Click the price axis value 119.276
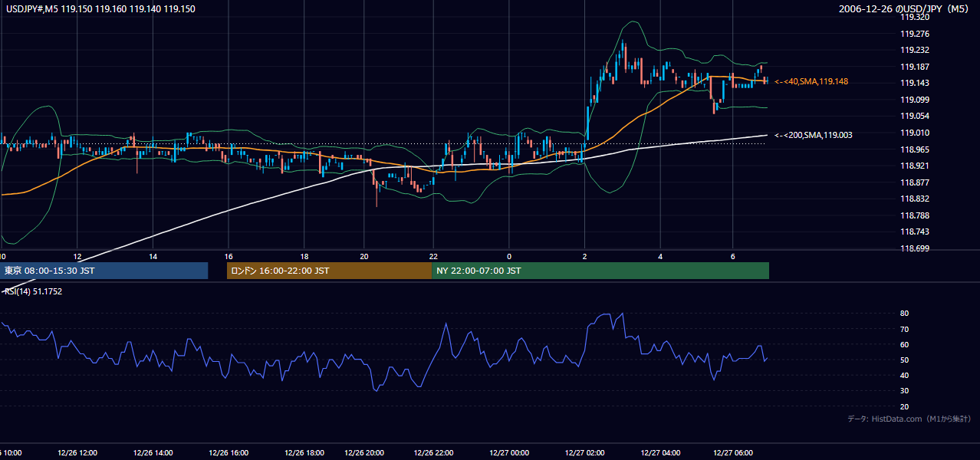 pyautogui.click(x=916, y=34)
